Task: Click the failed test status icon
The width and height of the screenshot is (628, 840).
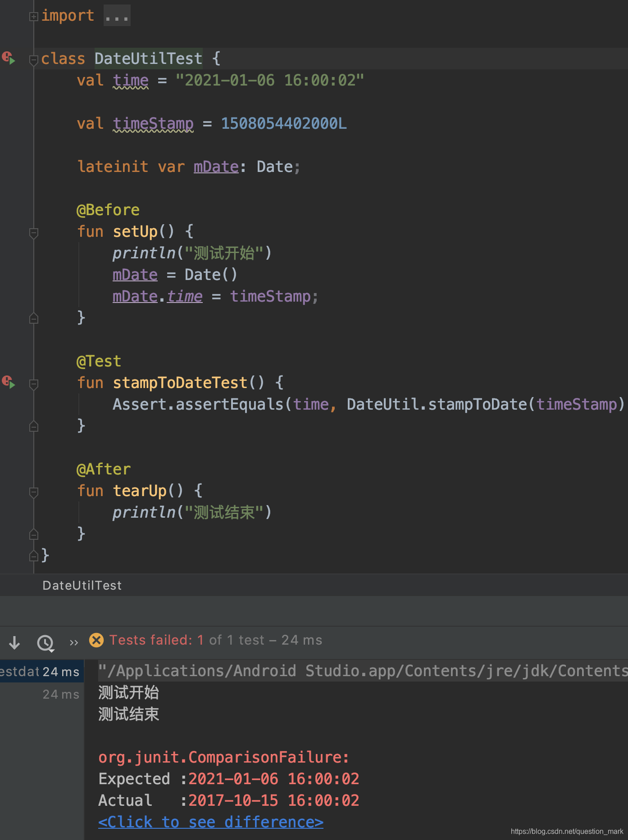Action: pyautogui.click(x=96, y=640)
